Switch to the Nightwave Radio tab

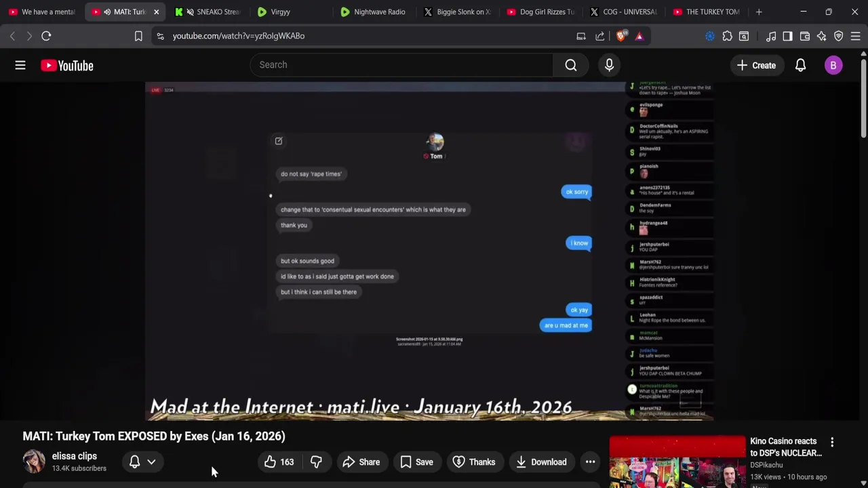pyautogui.click(x=374, y=12)
